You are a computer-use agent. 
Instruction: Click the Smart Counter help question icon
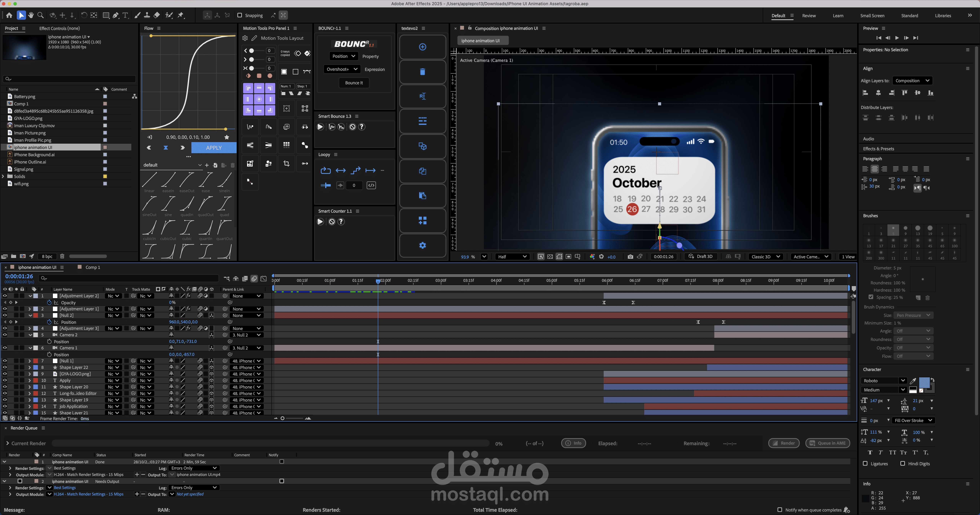tap(341, 222)
